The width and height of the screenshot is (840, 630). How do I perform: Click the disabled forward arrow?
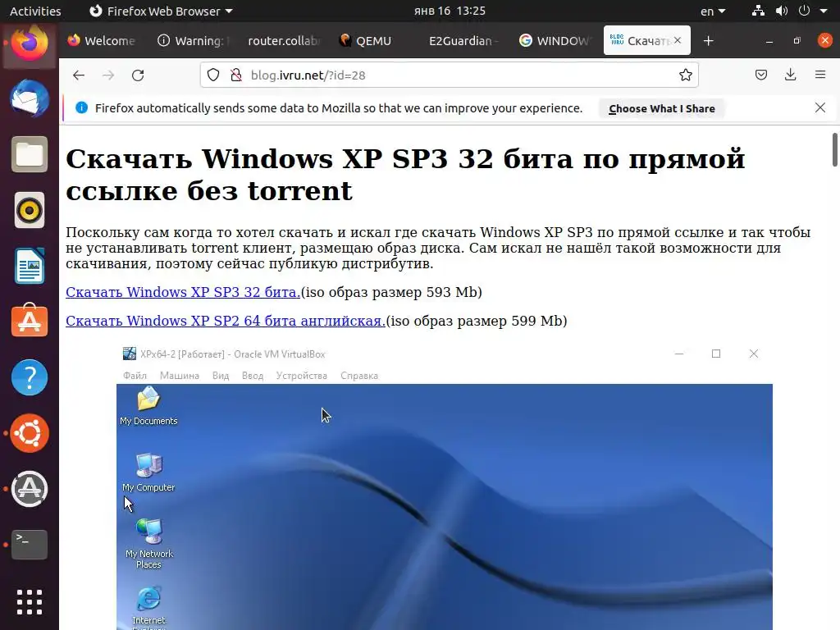108,75
